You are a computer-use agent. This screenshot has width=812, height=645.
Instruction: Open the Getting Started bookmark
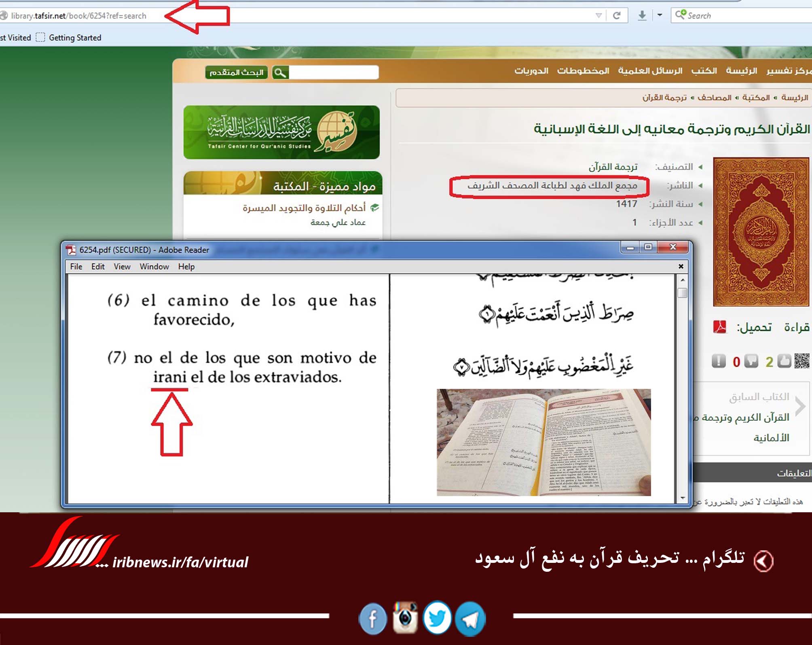[75, 38]
